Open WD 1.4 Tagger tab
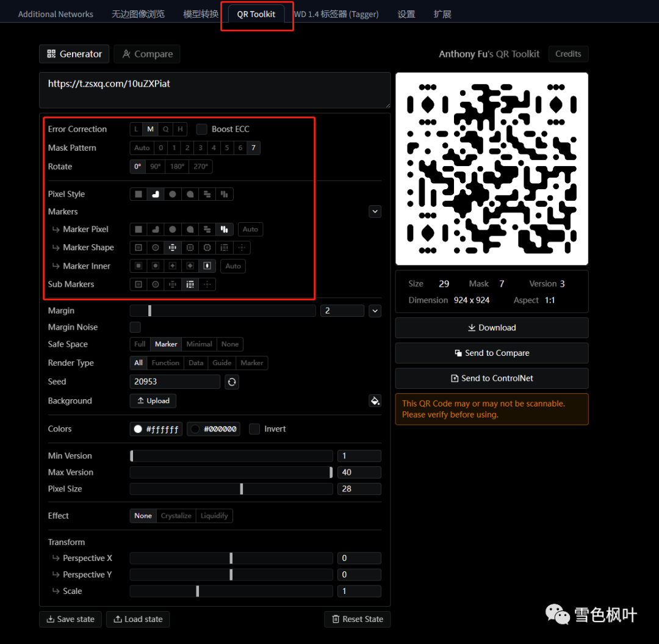Image resolution: width=659 pixels, height=644 pixels. 336,14
